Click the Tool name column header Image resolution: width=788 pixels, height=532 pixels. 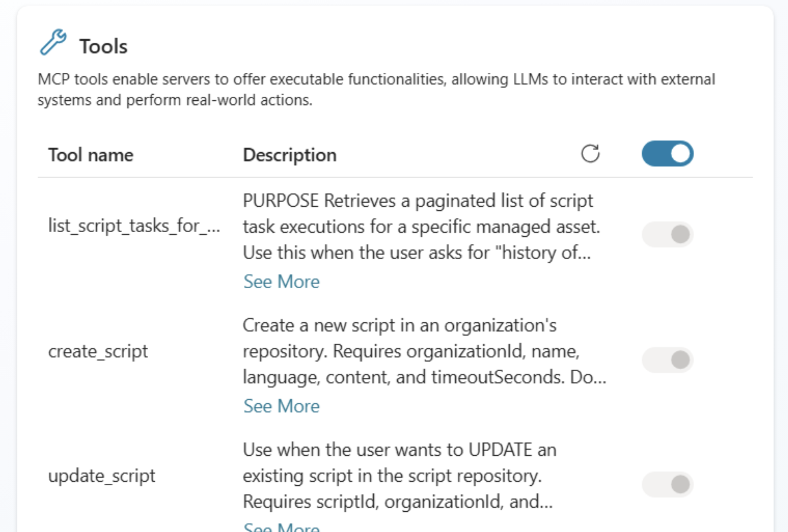(x=91, y=155)
